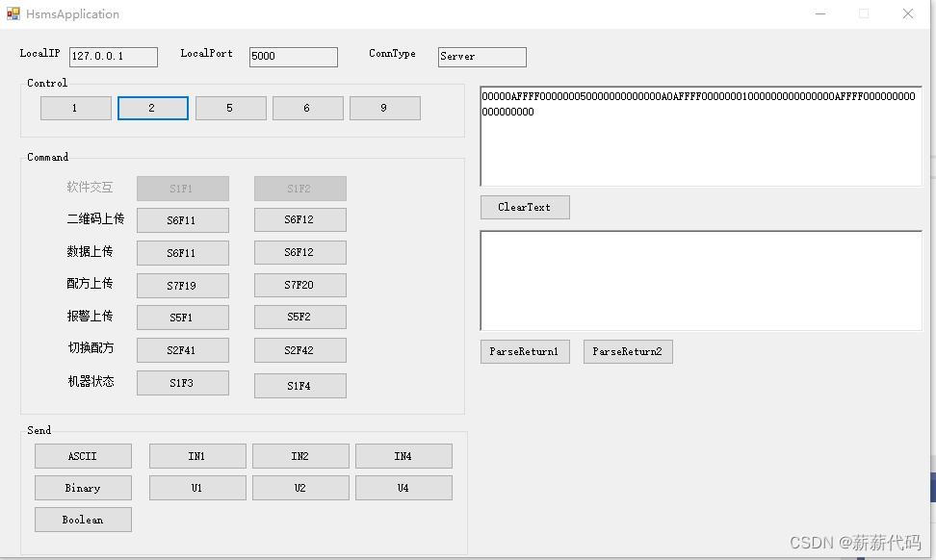Click the U2 send button

tap(300, 488)
